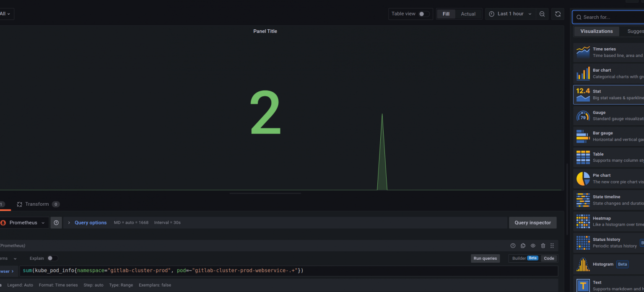The width and height of the screenshot is (644, 292).
Task: Toggle query visibility using the eye icon
Action: coord(533,246)
